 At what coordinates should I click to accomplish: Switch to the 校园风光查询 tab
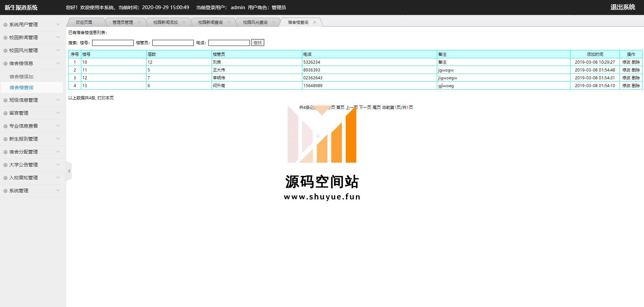coord(255,22)
